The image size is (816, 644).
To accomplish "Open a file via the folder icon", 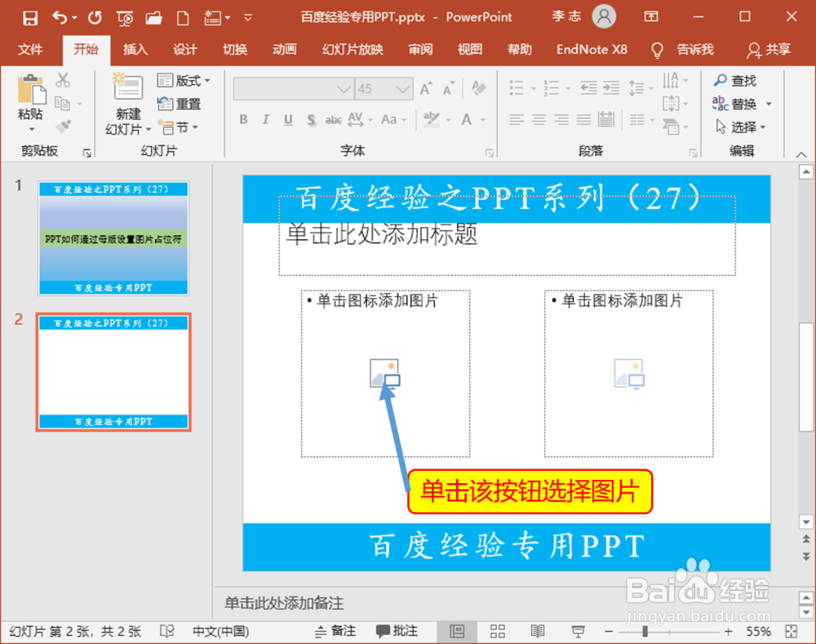I will click(x=153, y=18).
